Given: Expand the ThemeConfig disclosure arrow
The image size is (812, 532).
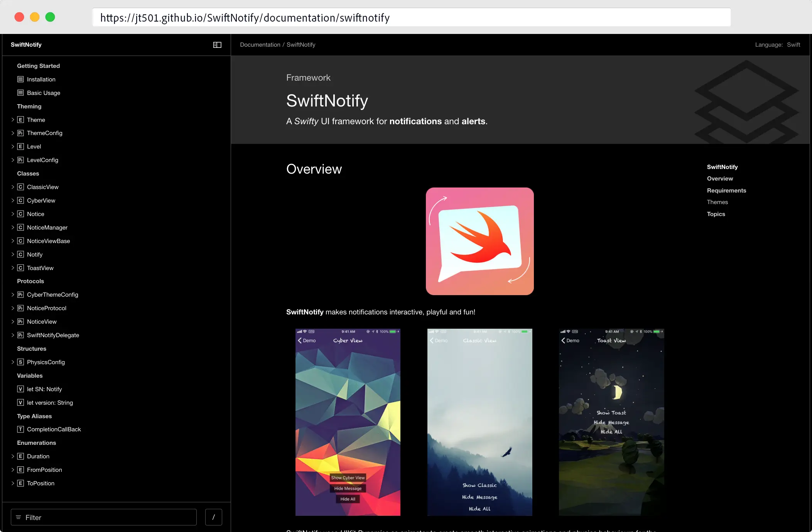Looking at the screenshot, I should tap(13, 133).
